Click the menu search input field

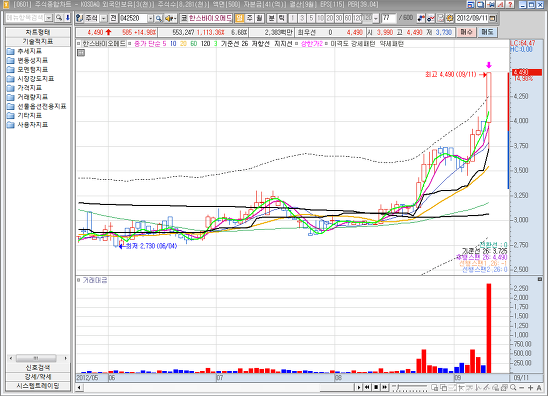25,18
